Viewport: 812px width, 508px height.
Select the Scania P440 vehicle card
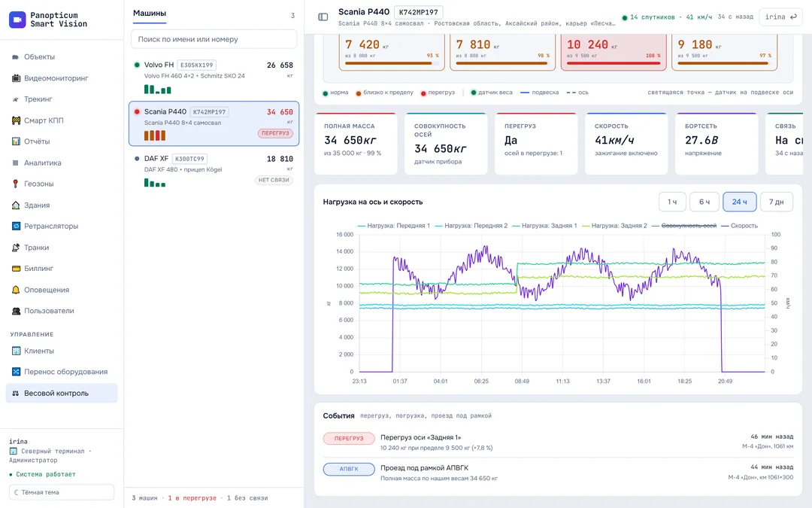(x=214, y=123)
